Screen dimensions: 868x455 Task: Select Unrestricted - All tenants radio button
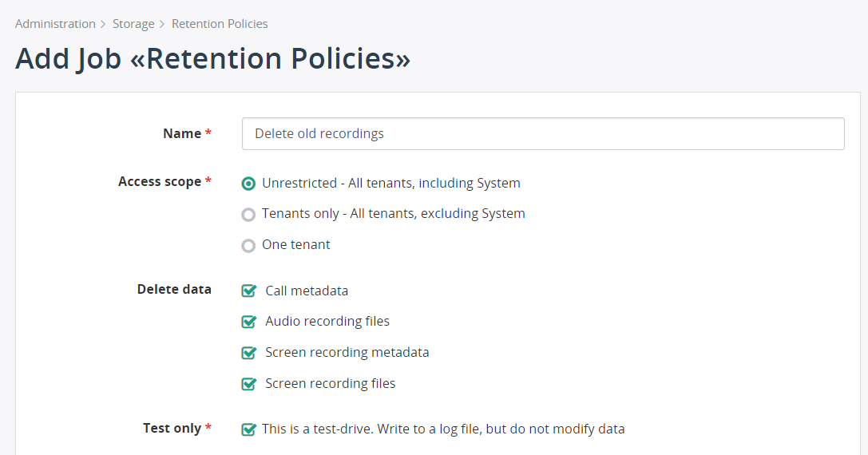248,184
